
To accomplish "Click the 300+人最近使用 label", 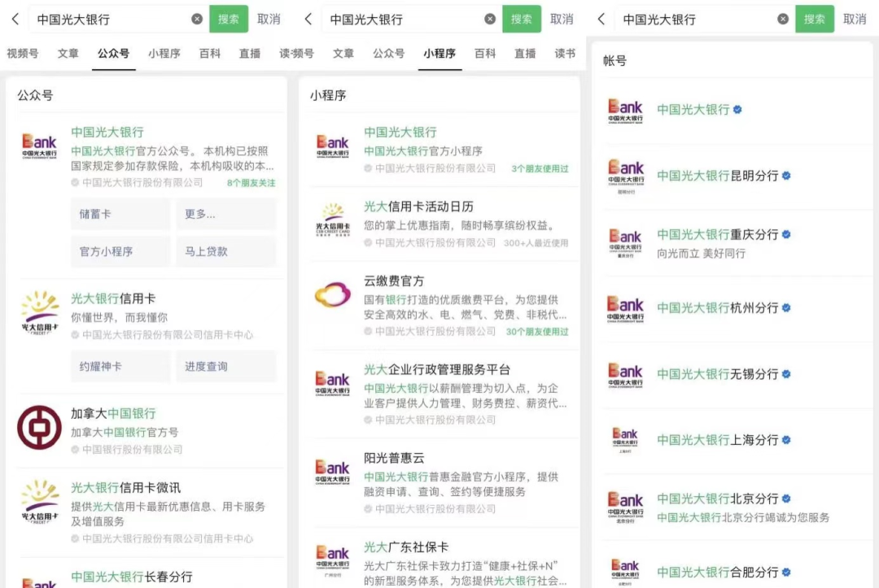I will pos(536,243).
